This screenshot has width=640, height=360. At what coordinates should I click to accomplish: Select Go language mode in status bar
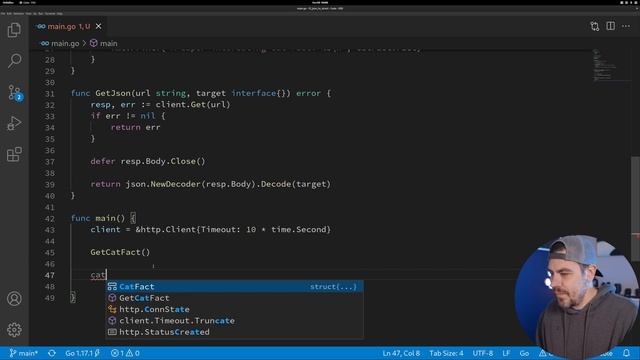click(x=524, y=353)
